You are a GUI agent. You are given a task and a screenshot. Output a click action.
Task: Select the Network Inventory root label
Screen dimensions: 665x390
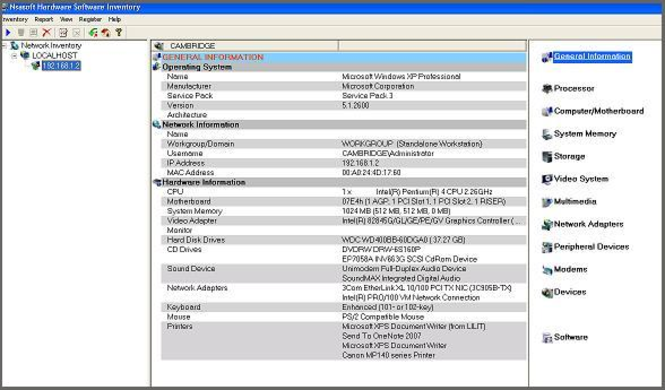pos(51,45)
